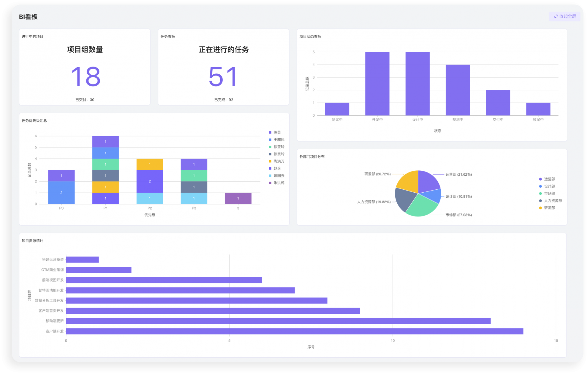
Task: Click the 各部门项目分布 widget title
Action: [312, 156]
